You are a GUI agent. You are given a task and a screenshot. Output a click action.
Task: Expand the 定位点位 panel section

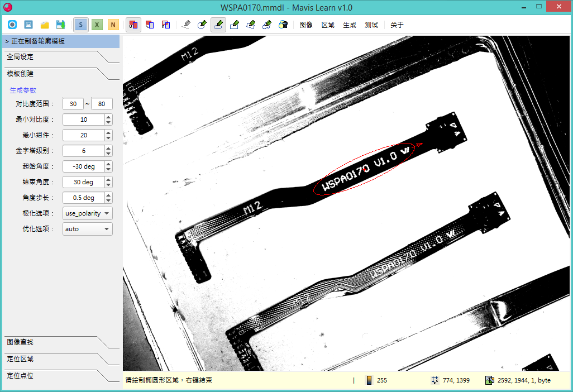[x=61, y=376]
